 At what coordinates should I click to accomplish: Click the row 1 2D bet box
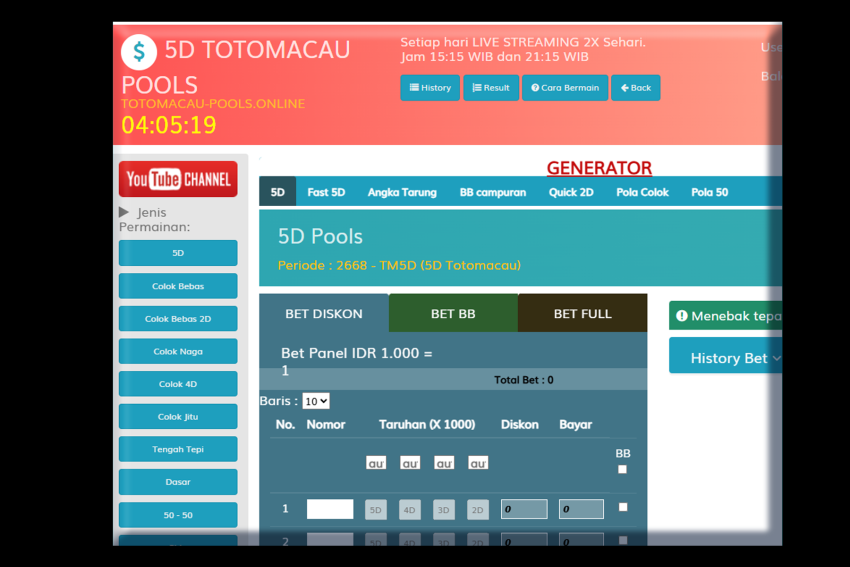pyautogui.click(x=478, y=510)
